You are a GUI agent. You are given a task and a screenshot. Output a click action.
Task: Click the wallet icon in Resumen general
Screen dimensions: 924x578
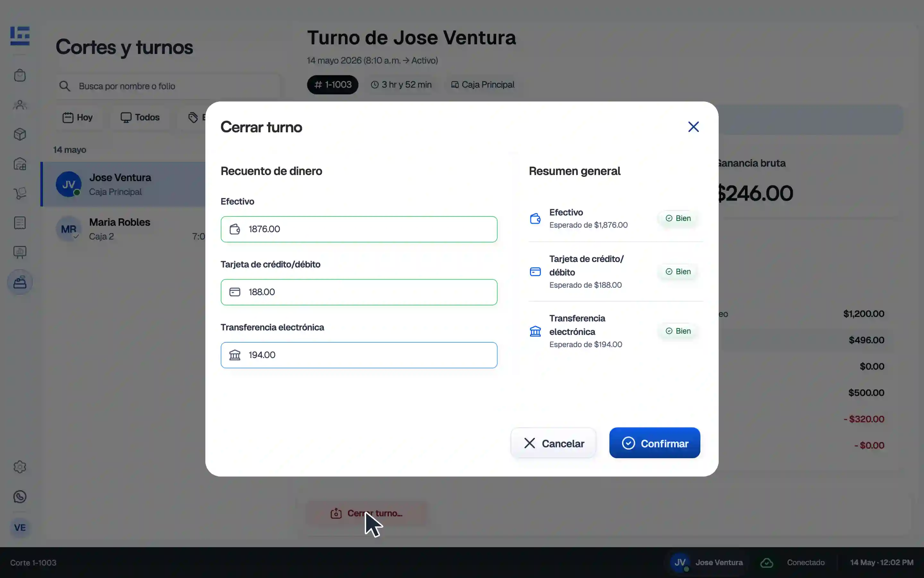tap(535, 219)
